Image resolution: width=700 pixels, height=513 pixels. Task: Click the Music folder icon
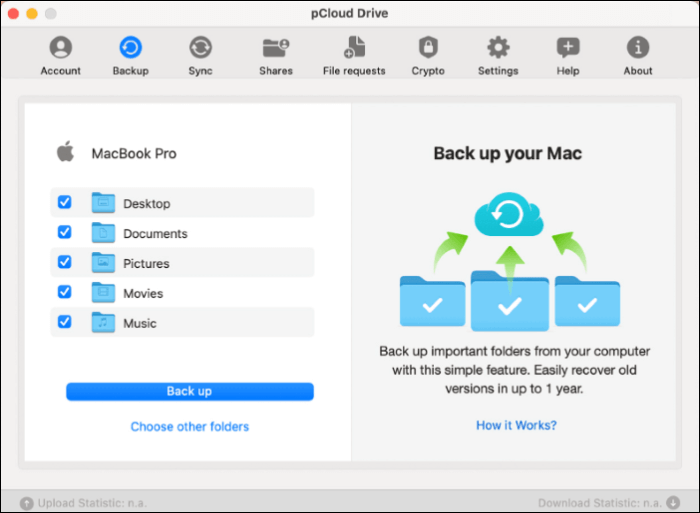click(x=103, y=322)
